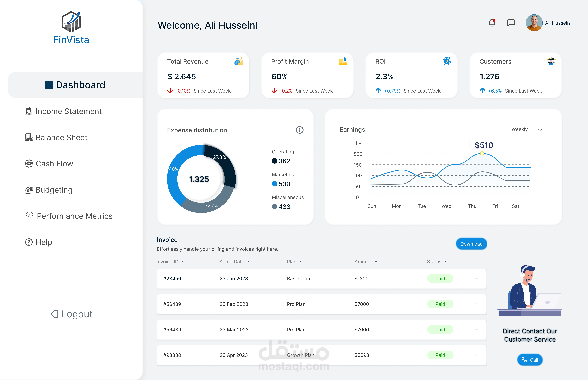Open the Balance Sheet page
588x380 pixels.
(x=56, y=137)
